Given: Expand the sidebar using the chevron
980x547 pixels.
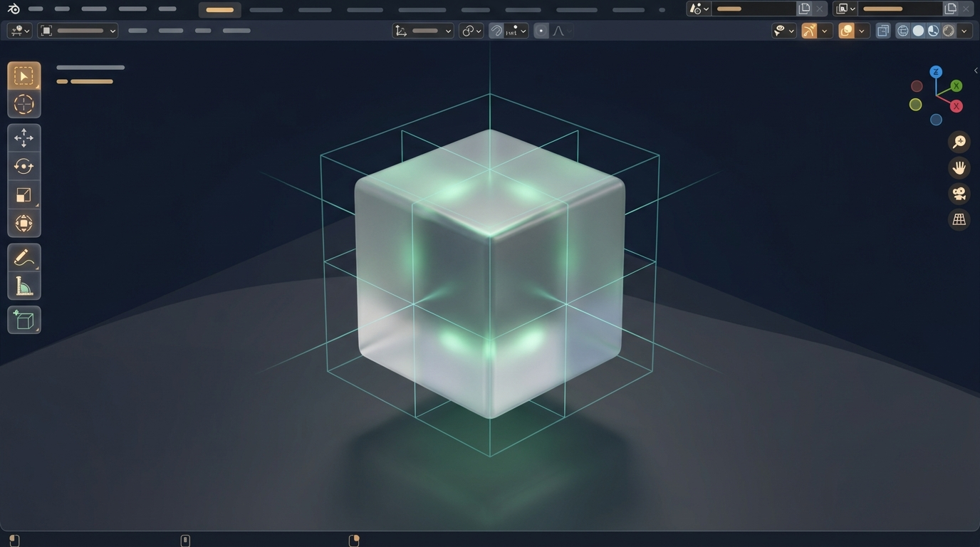Looking at the screenshot, I should click(976, 71).
